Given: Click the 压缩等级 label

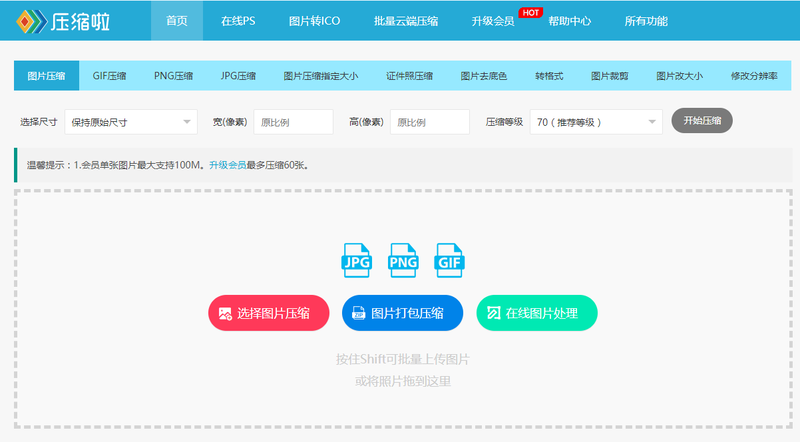Looking at the screenshot, I should coord(504,122).
